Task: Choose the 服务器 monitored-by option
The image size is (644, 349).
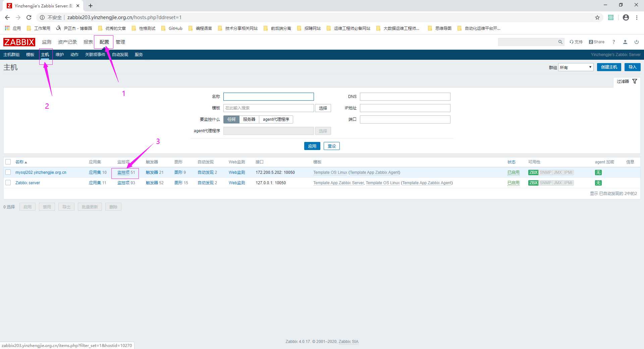Action: click(249, 119)
